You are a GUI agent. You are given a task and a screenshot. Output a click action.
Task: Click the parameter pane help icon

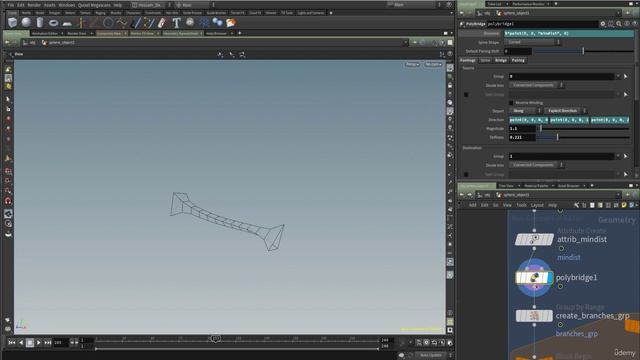(x=635, y=24)
